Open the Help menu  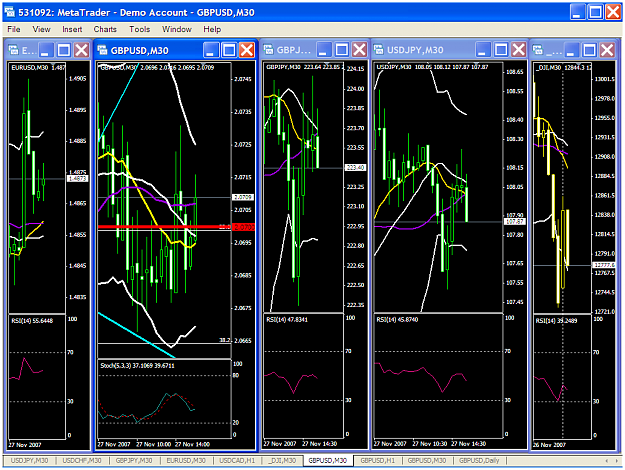pyautogui.click(x=212, y=29)
